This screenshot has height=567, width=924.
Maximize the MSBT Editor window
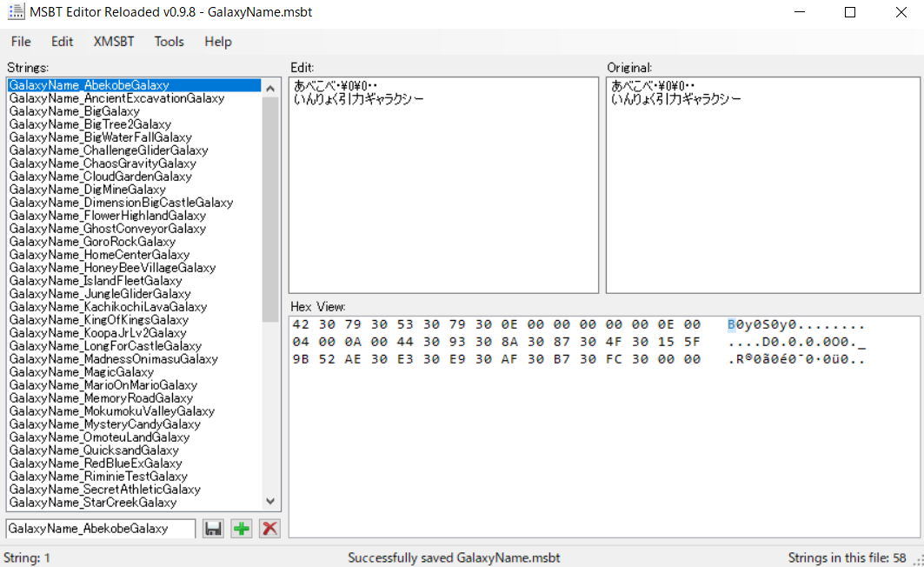click(850, 12)
